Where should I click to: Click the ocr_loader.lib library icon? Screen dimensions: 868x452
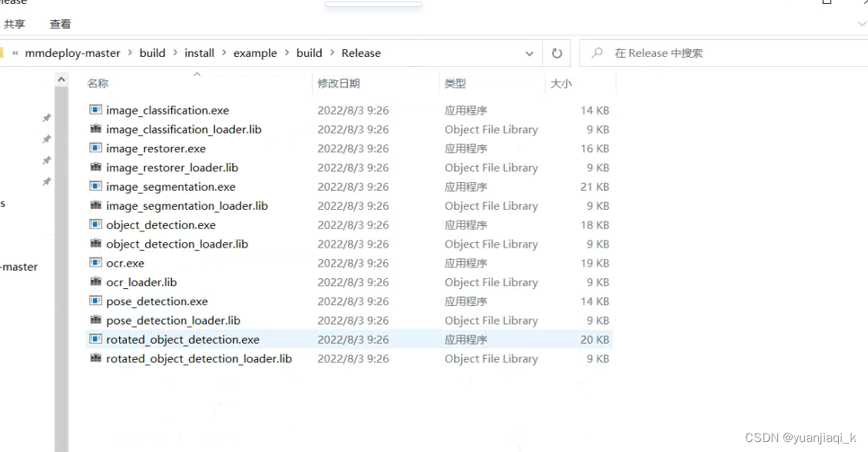(x=95, y=282)
